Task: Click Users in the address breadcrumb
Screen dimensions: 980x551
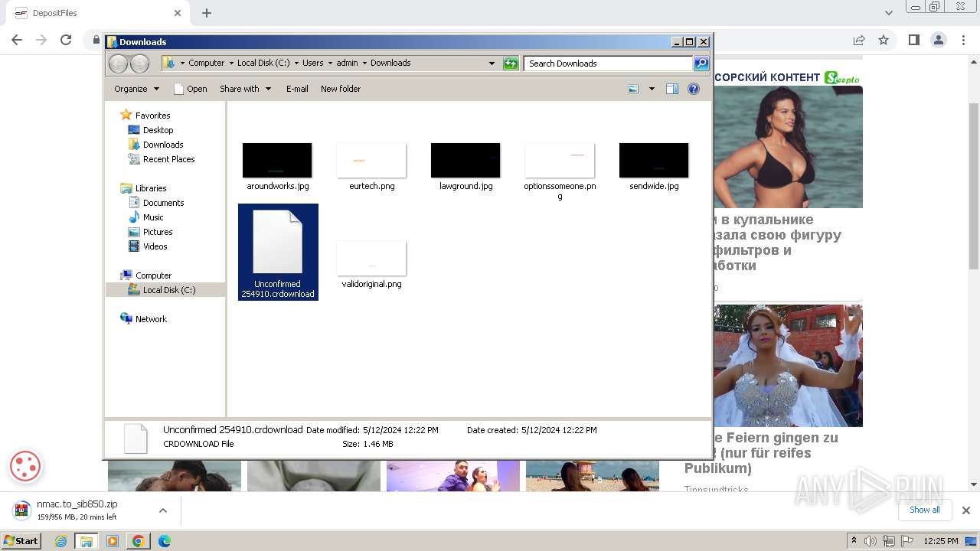Action: coord(312,63)
